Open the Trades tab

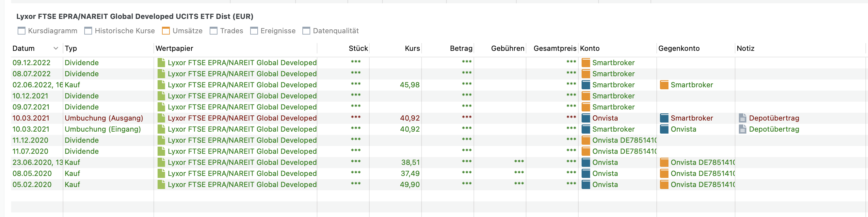tap(231, 31)
